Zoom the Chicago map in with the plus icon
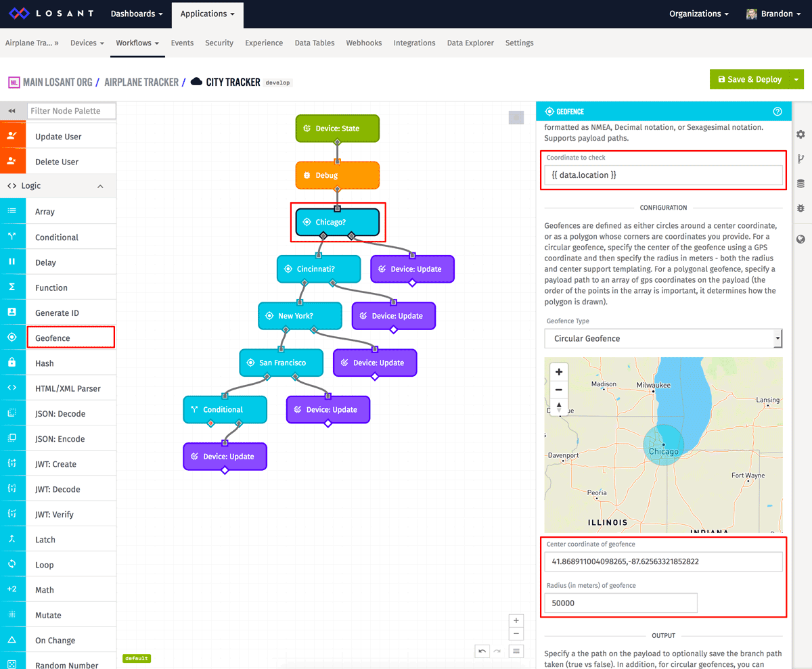 click(x=558, y=371)
